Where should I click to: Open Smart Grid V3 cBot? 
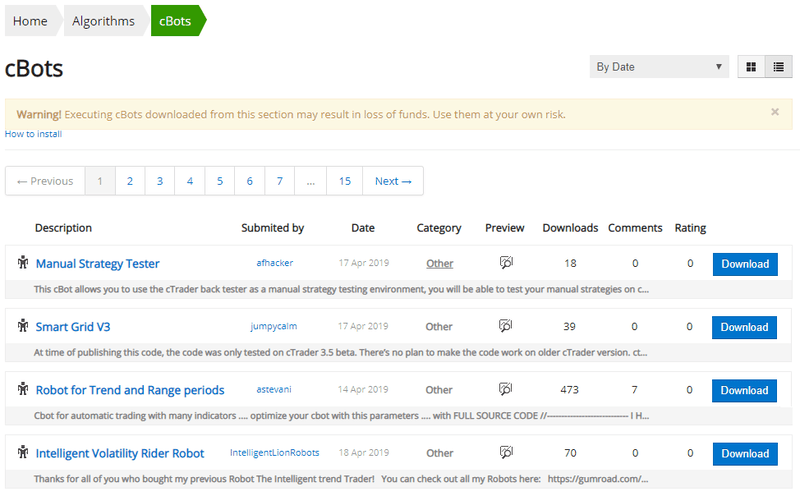[73, 327]
